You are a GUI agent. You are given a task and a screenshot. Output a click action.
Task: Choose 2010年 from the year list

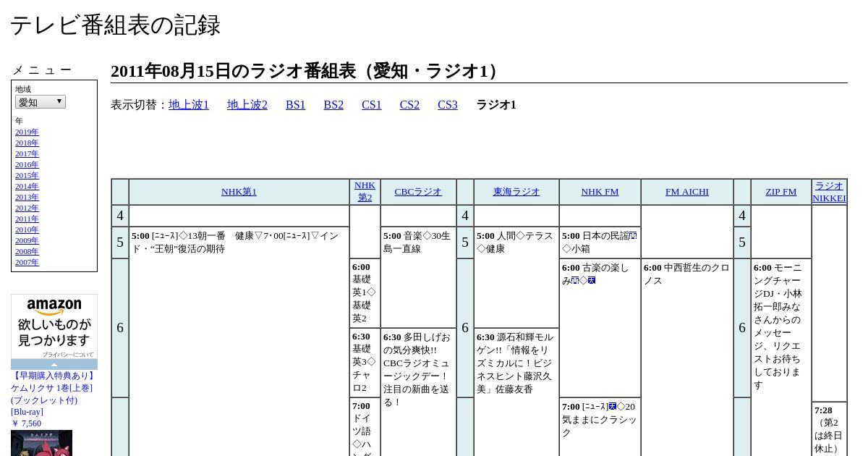27,229
